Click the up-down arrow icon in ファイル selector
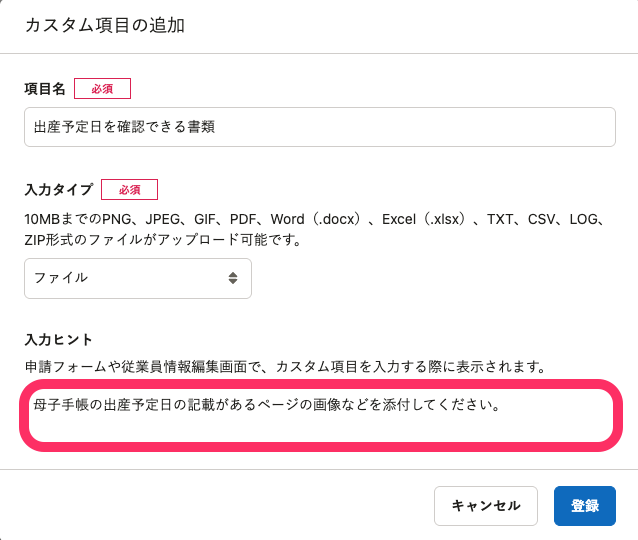Viewport: 638px width, 540px height. click(233, 278)
